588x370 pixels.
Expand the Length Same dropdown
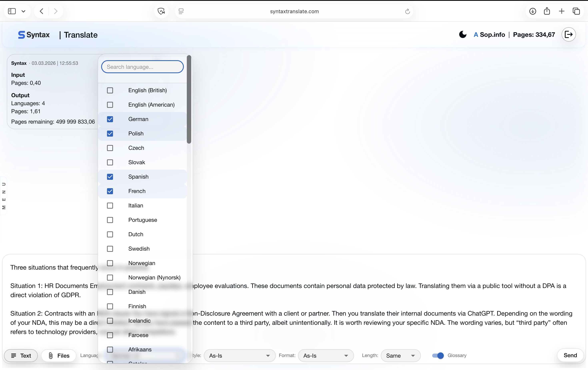click(400, 356)
